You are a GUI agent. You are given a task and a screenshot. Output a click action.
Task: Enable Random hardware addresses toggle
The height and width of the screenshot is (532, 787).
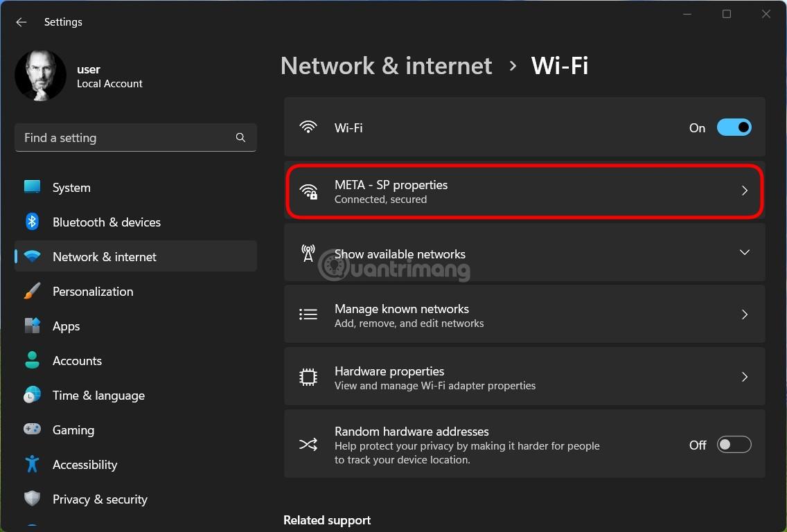click(734, 445)
